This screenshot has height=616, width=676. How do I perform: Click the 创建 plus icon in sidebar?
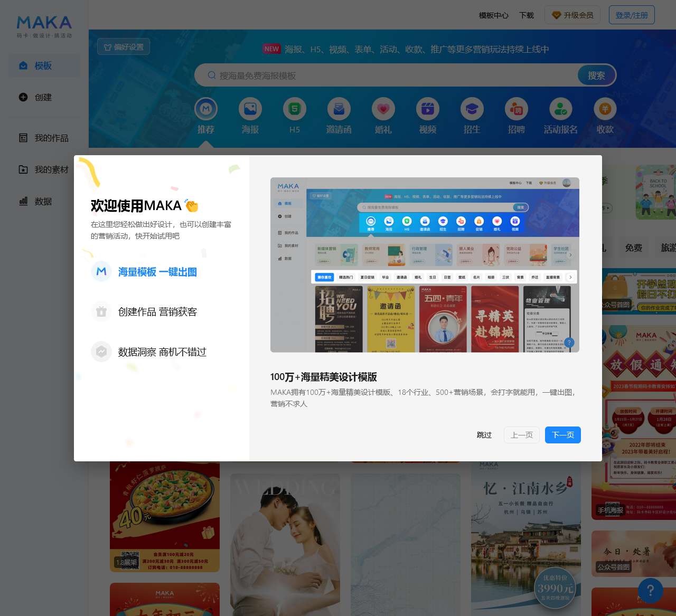click(23, 97)
